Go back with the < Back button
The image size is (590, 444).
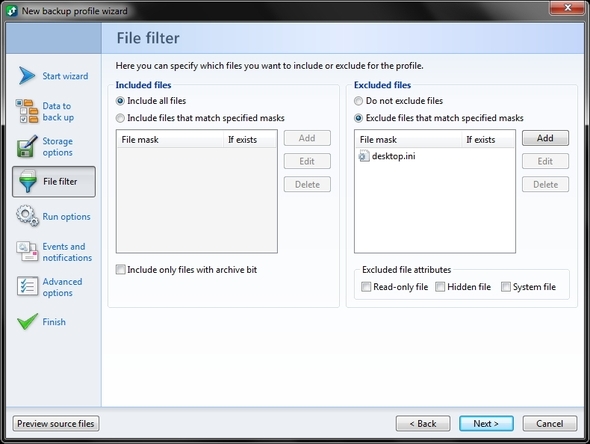(423, 424)
